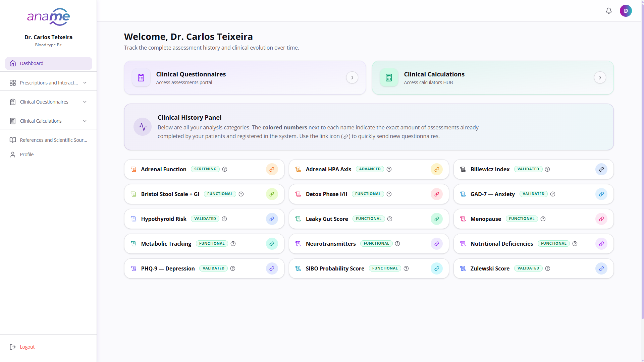Image resolution: width=644 pixels, height=362 pixels.
Task: Send the Bristol Stool Scale questionnaire link
Action: click(x=272, y=194)
